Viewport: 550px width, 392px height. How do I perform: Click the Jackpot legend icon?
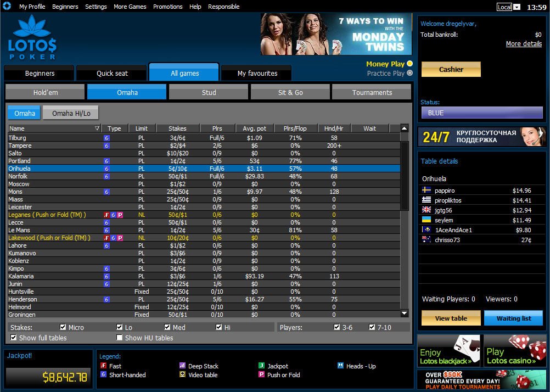260,366
